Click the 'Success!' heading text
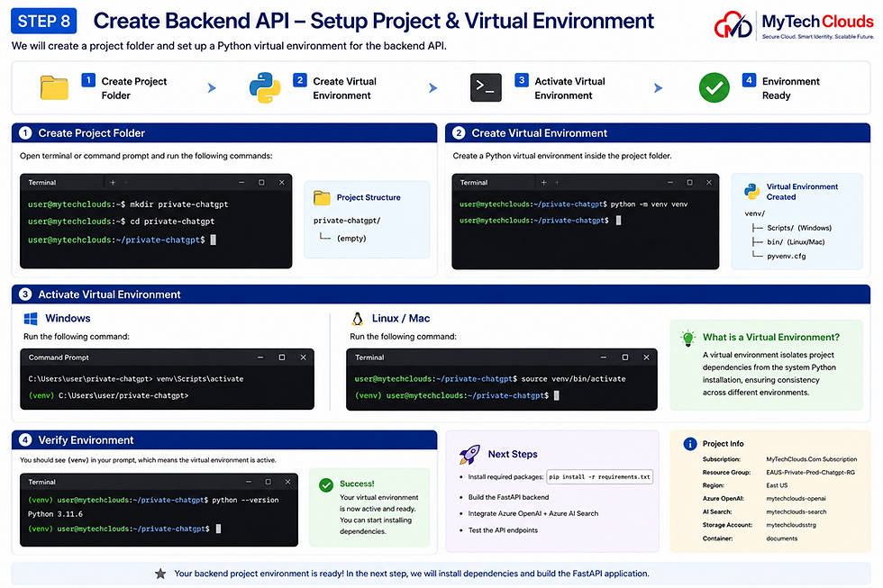883x588 pixels. [x=357, y=484]
